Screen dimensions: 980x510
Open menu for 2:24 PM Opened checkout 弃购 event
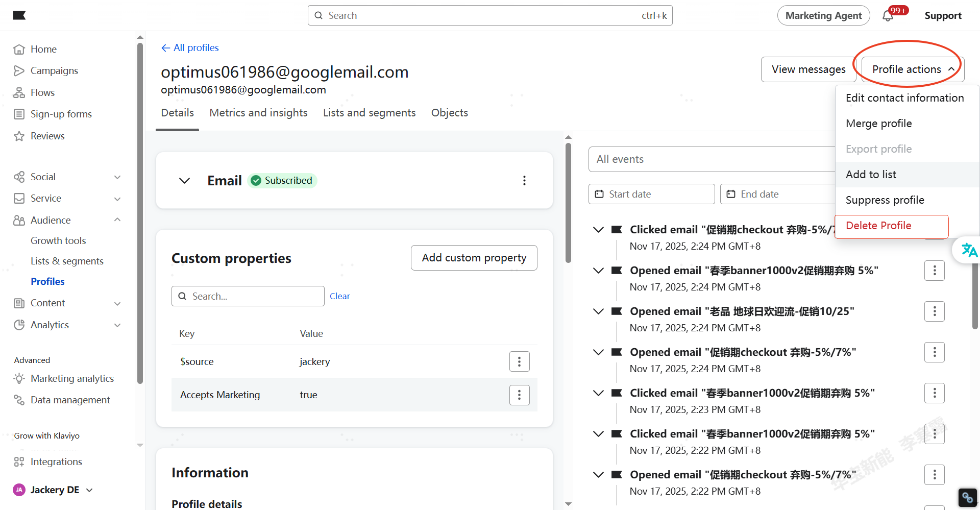coord(934,352)
